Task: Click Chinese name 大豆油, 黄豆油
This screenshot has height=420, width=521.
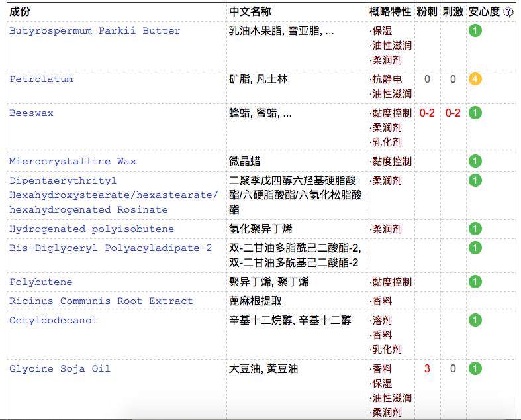Action: [263, 368]
